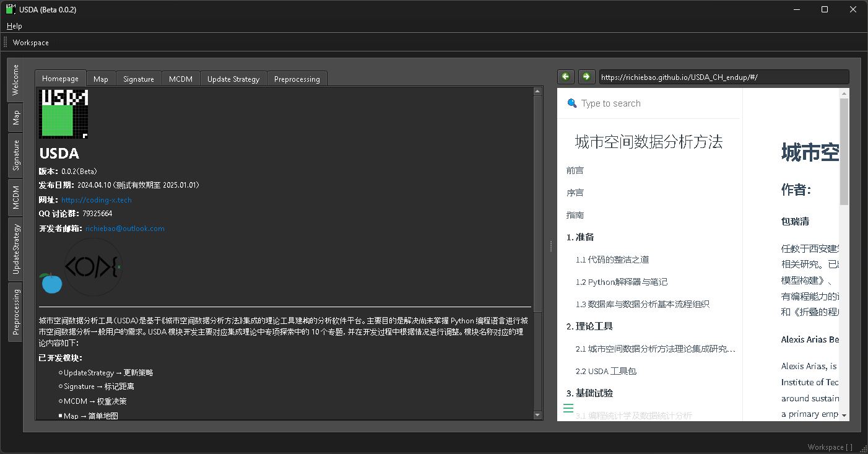Switch to the Update Strategy tab
The image size is (868, 454).
(x=233, y=79)
